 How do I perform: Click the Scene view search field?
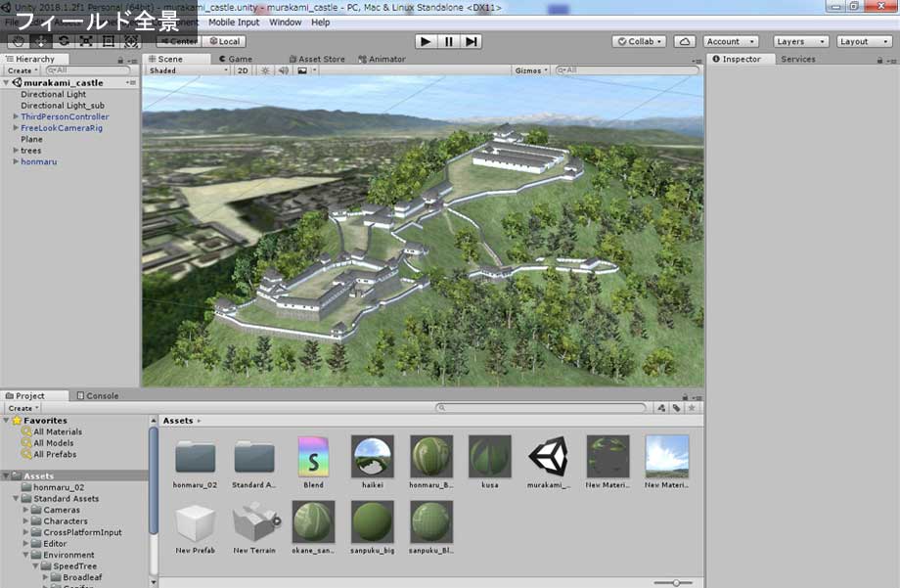627,70
